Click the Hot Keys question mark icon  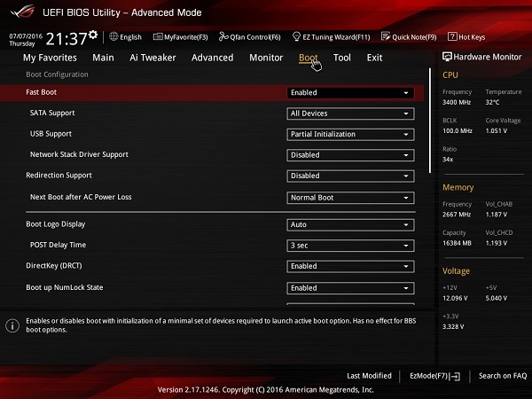[452, 36]
